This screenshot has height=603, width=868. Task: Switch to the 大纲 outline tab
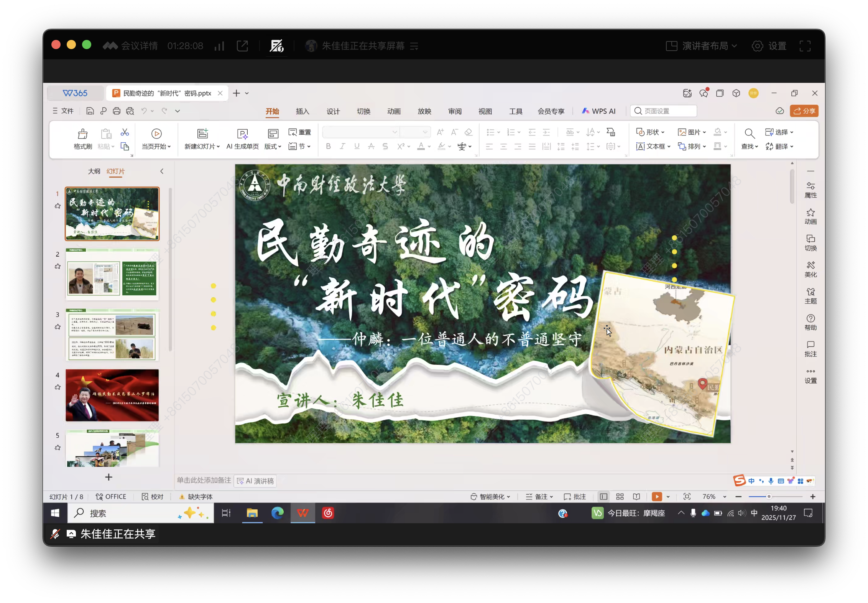[x=94, y=171]
